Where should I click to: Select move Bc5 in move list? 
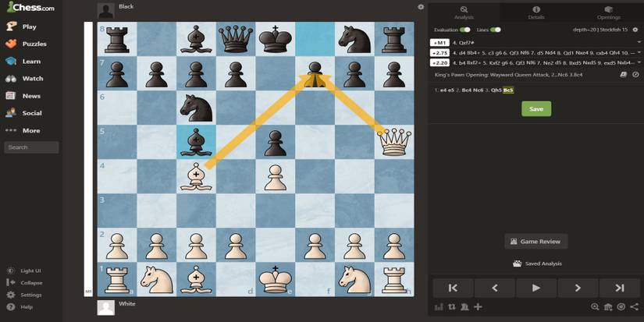point(508,90)
